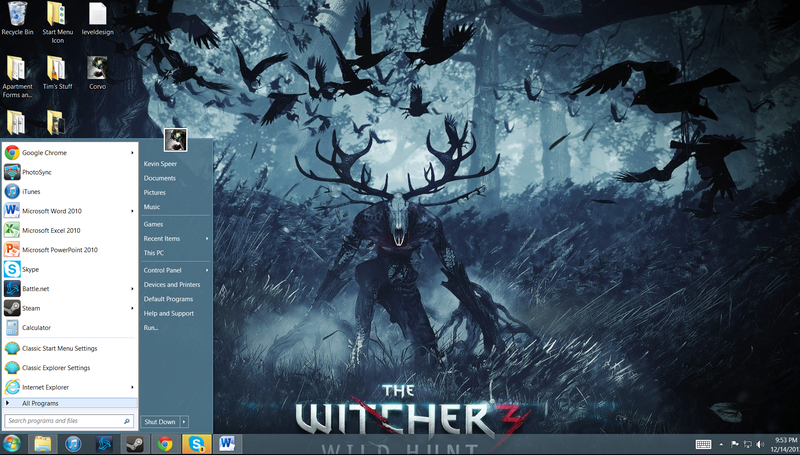This screenshot has height=455, width=800.
Task: Open Classic Start Menu Settings
Action: pos(70,348)
